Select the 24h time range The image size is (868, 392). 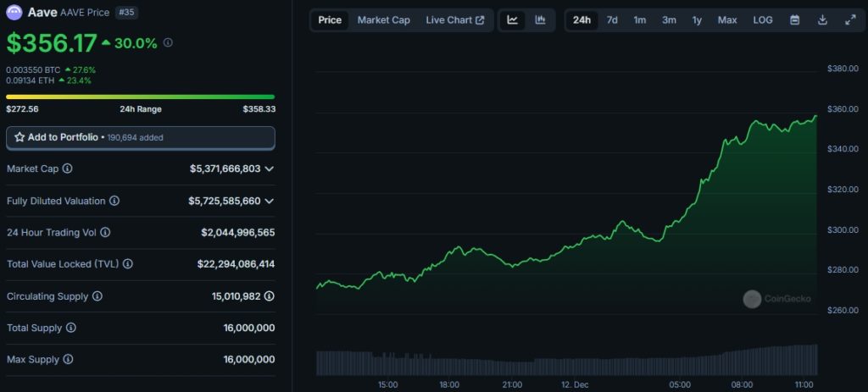pos(581,20)
